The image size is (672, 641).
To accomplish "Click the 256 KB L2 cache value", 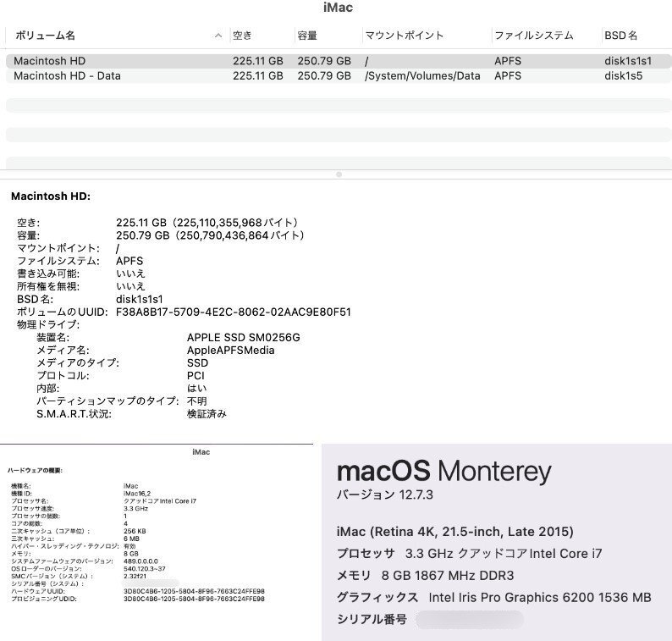I will 135,531.
